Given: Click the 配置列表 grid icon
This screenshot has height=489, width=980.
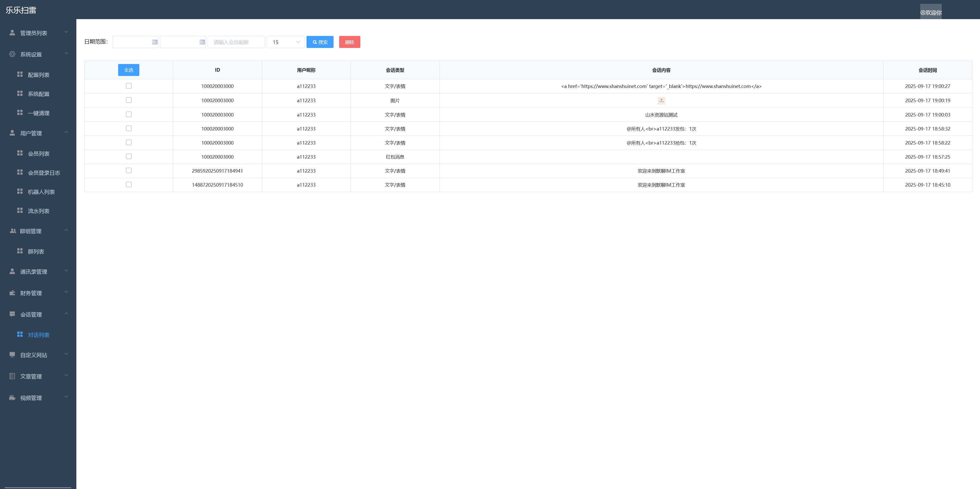Looking at the screenshot, I should click(x=20, y=74).
